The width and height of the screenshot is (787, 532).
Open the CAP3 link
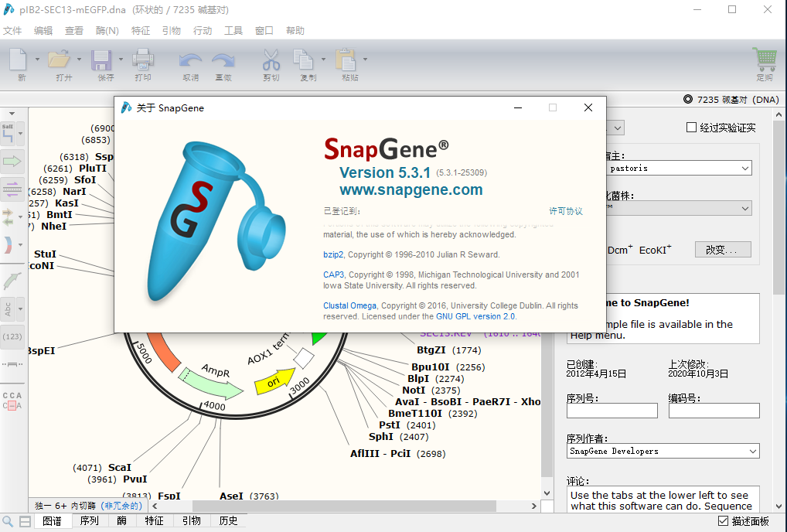(x=334, y=275)
